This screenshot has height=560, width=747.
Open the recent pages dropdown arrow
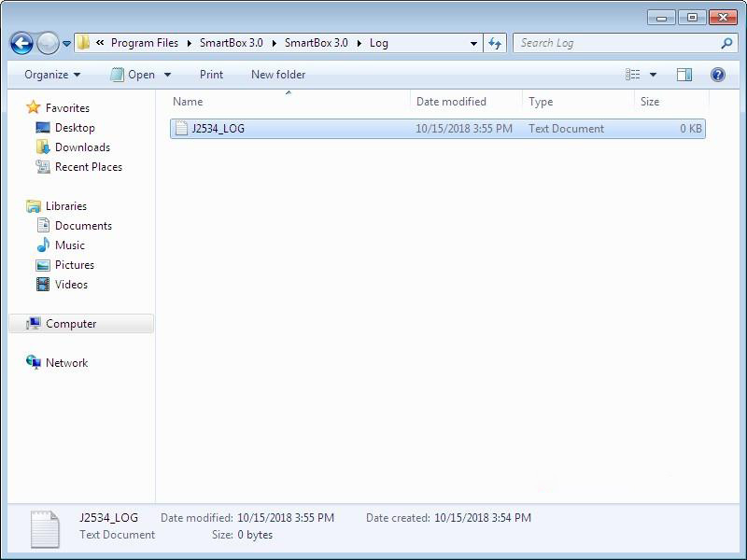click(66, 44)
